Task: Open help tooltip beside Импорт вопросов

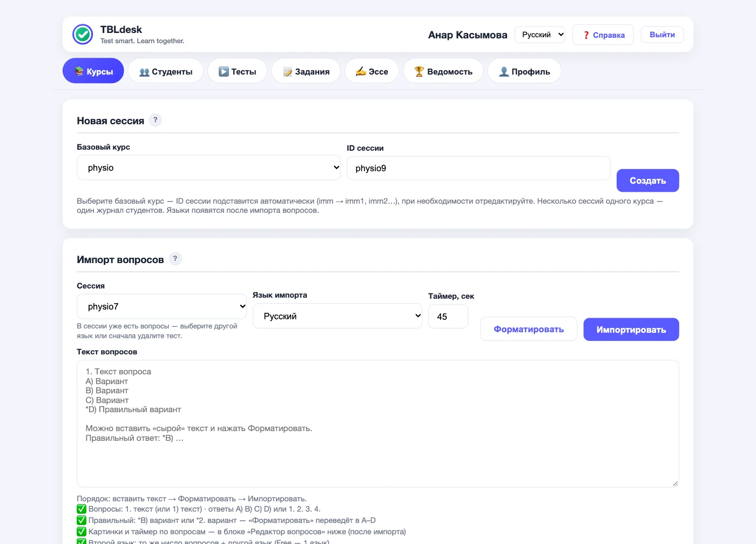Action: 175,259
